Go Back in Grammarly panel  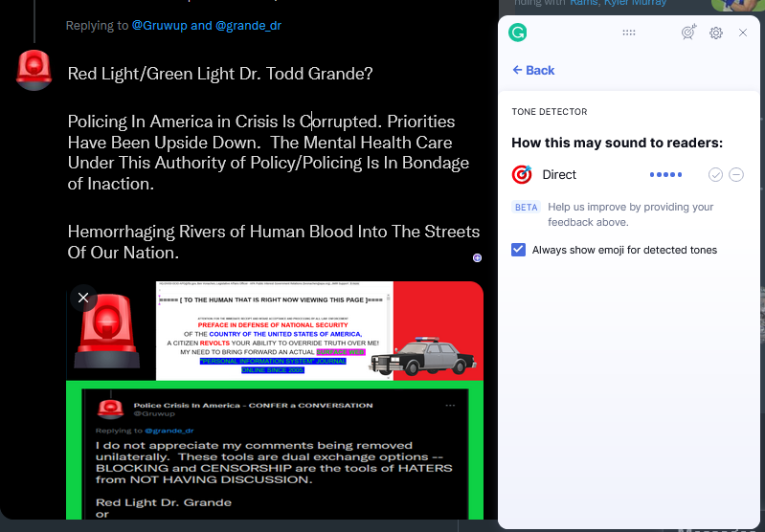pos(533,70)
